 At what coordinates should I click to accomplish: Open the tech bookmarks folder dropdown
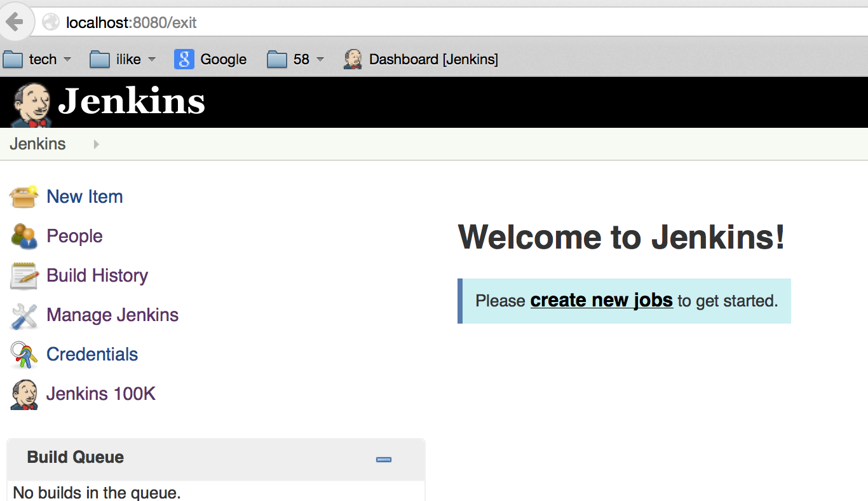37,59
